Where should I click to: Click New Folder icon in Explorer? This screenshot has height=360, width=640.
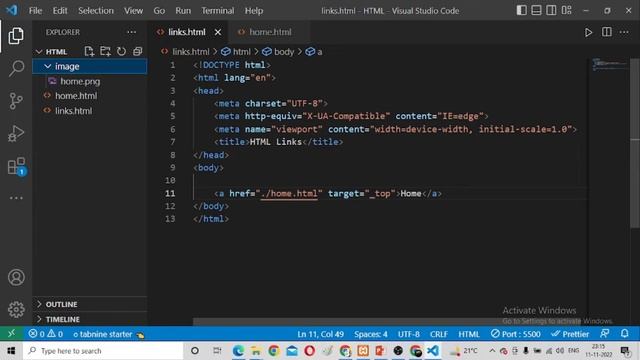click(x=105, y=51)
